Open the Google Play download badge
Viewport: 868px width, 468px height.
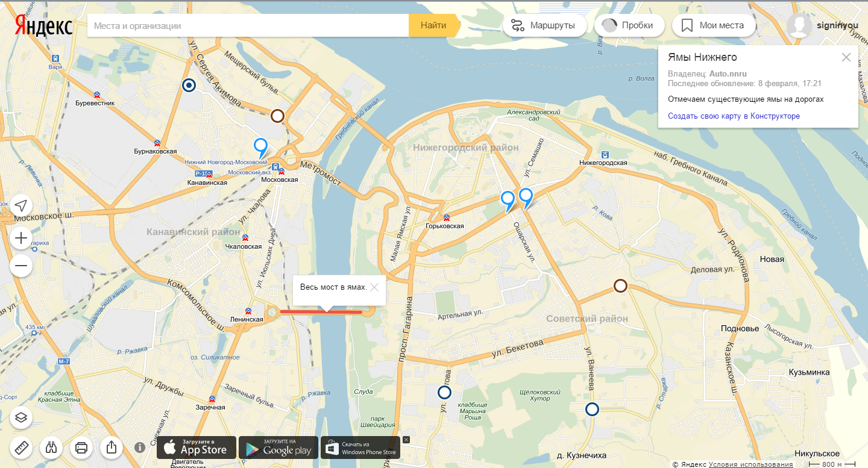point(278,448)
